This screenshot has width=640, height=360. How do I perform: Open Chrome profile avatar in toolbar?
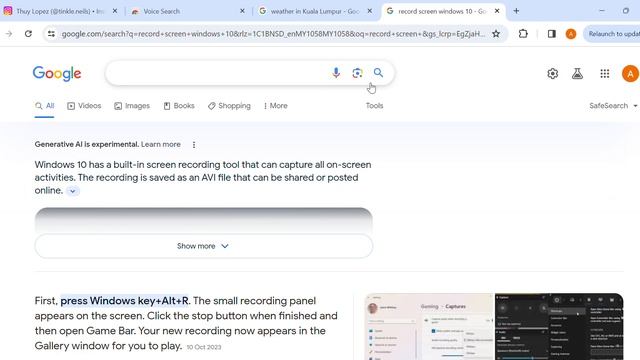tap(571, 34)
